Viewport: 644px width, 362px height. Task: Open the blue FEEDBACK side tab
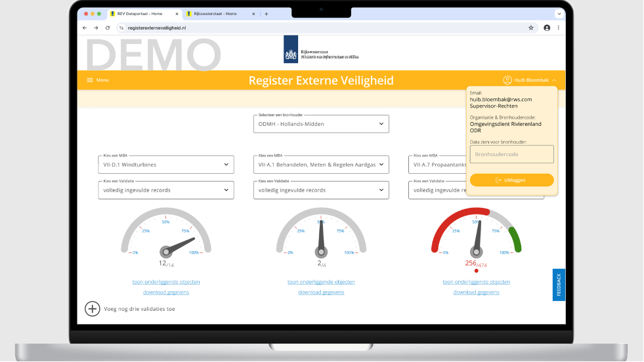click(x=559, y=285)
